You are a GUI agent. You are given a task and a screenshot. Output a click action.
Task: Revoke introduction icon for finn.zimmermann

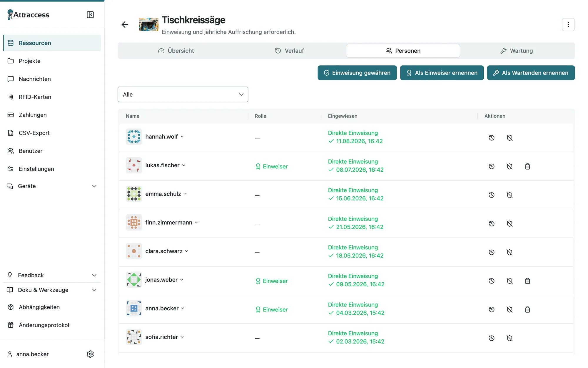pyautogui.click(x=510, y=223)
